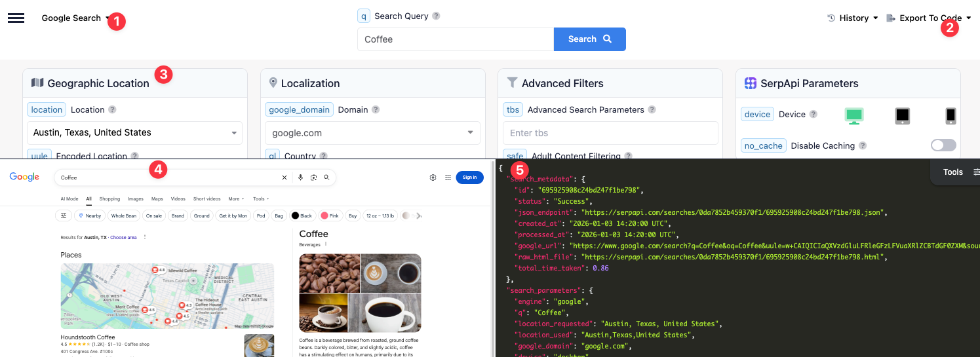Clear the Google search box with X

pyautogui.click(x=284, y=178)
